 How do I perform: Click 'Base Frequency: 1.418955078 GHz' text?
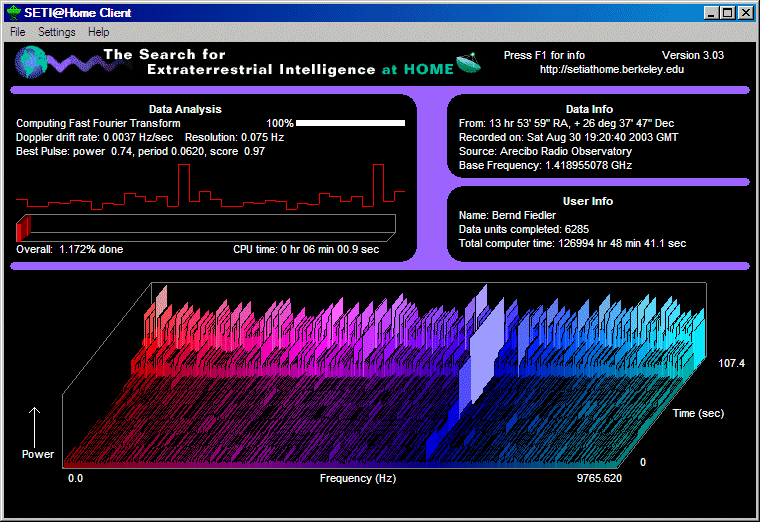click(x=545, y=166)
